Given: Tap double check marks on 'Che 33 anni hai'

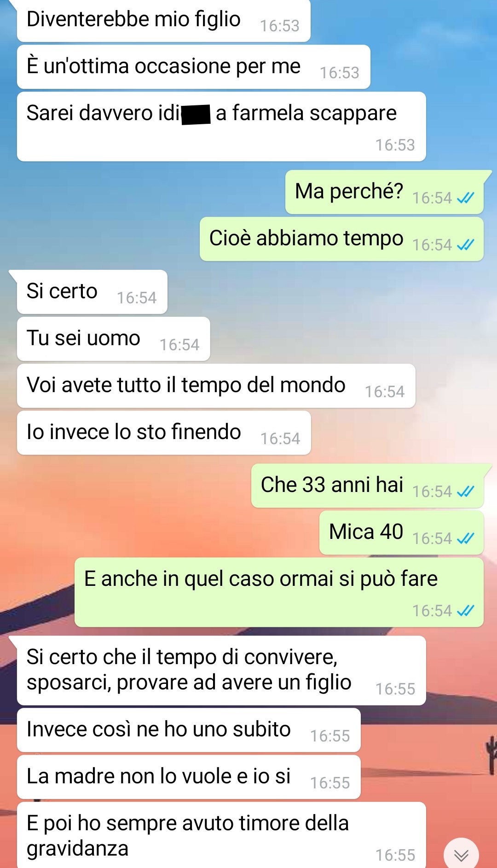Looking at the screenshot, I should tap(465, 492).
